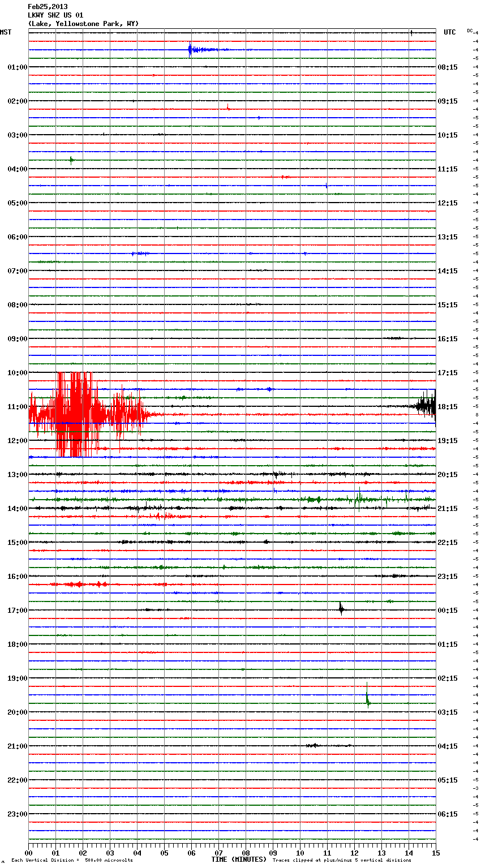481x868 pixels.
Task: Click the 08:15 UTC time label
Action: pyautogui.click(x=448, y=67)
